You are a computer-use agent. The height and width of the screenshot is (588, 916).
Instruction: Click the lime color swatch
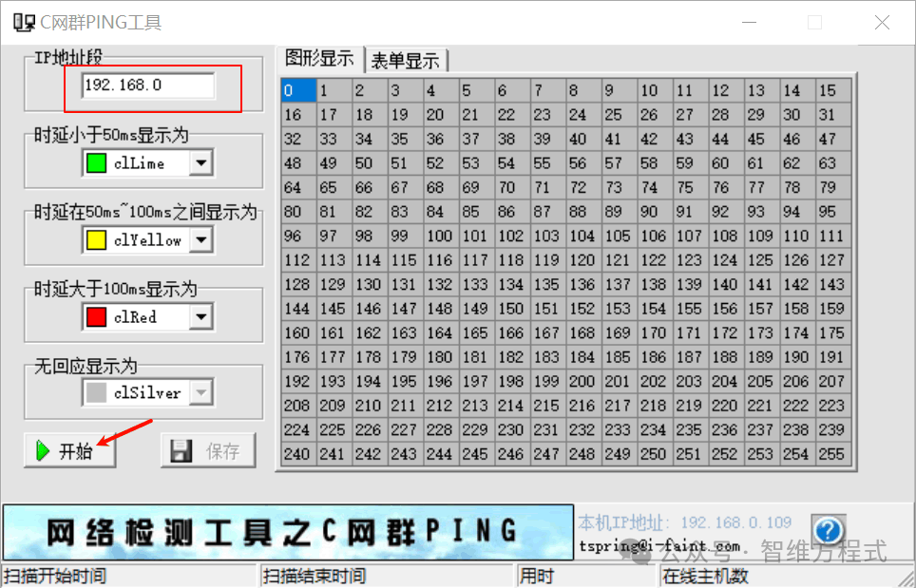click(96, 163)
